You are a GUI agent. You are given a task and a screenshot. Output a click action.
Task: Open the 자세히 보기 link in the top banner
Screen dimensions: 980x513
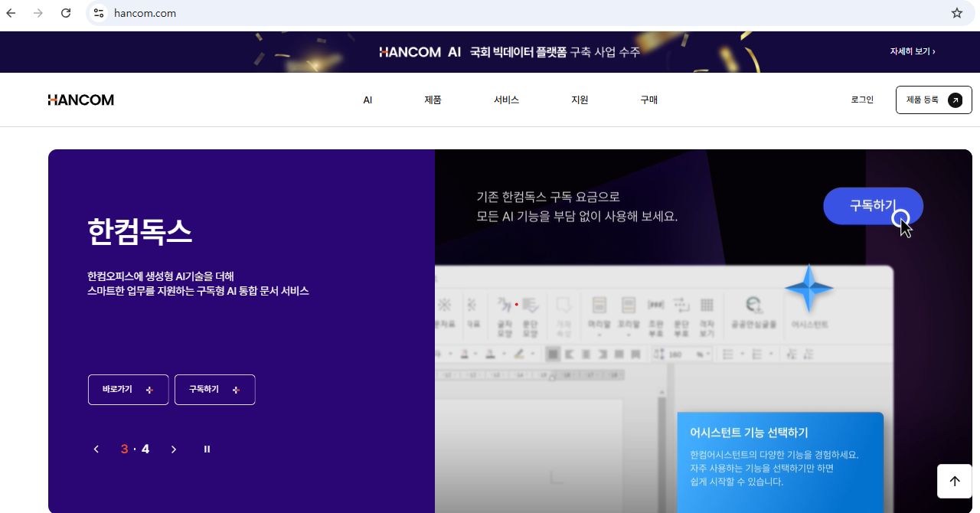(x=912, y=51)
